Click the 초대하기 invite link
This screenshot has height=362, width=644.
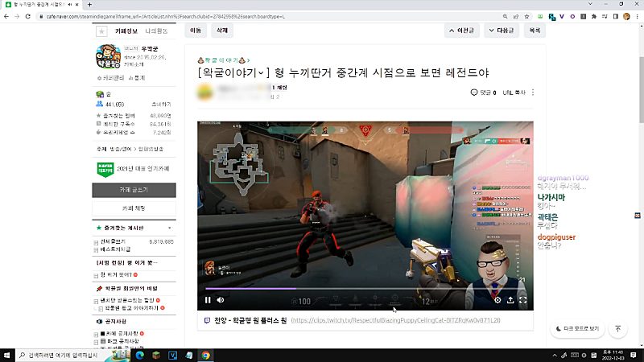click(161, 105)
